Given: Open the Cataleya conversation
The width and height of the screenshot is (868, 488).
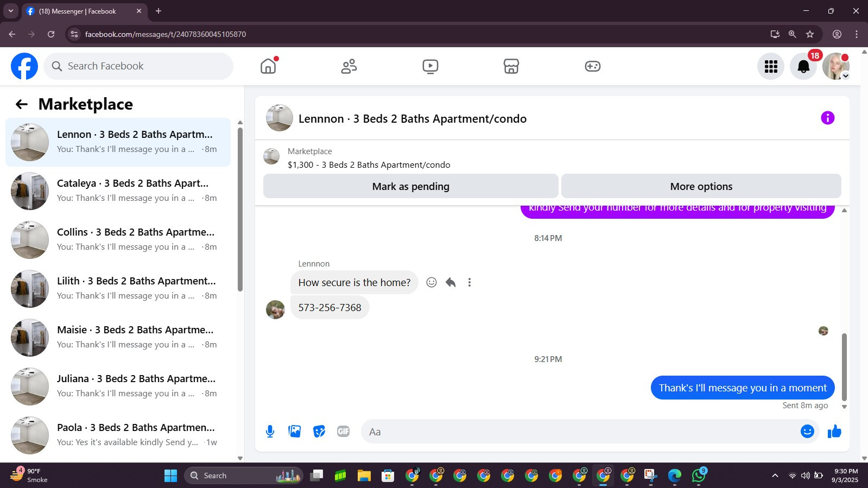Looking at the screenshot, I should tap(118, 191).
